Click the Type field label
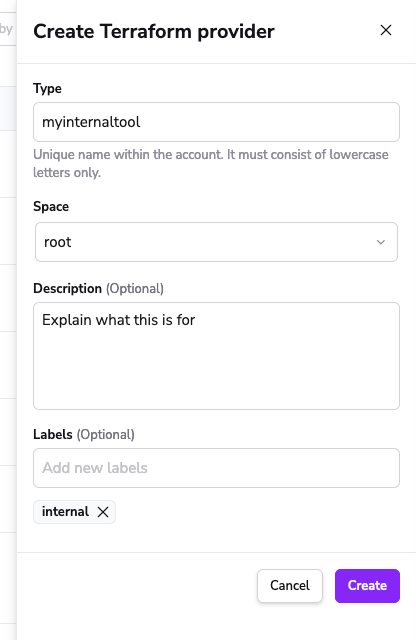Viewport: 416px width, 640px height. coord(47,89)
